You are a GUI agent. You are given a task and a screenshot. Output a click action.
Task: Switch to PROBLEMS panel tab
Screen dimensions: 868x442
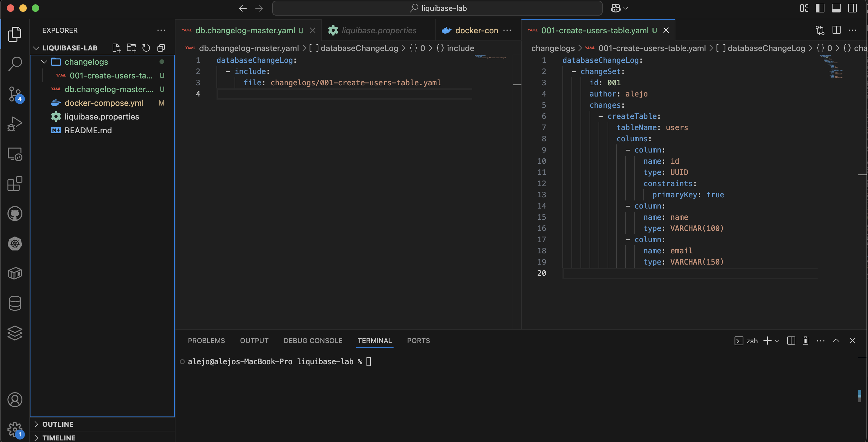[206, 341]
